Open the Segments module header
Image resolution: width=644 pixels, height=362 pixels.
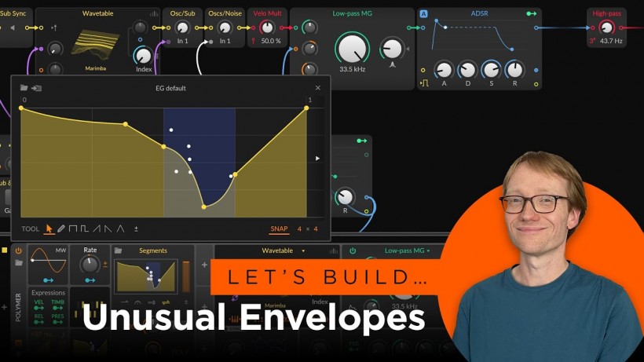pos(153,250)
